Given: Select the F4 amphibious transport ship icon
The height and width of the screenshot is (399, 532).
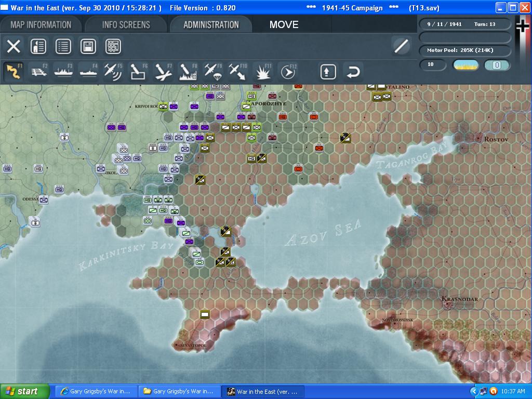Looking at the screenshot, I should coord(88,72).
